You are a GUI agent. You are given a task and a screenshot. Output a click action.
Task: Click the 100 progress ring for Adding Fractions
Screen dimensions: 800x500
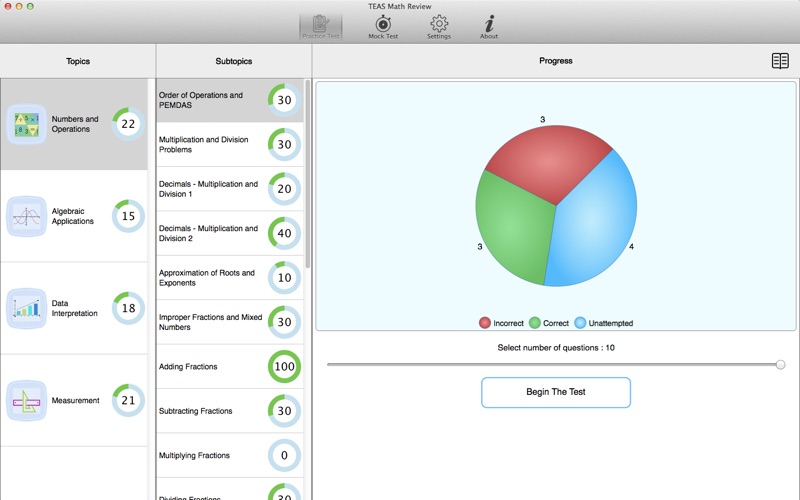point(284,366)
